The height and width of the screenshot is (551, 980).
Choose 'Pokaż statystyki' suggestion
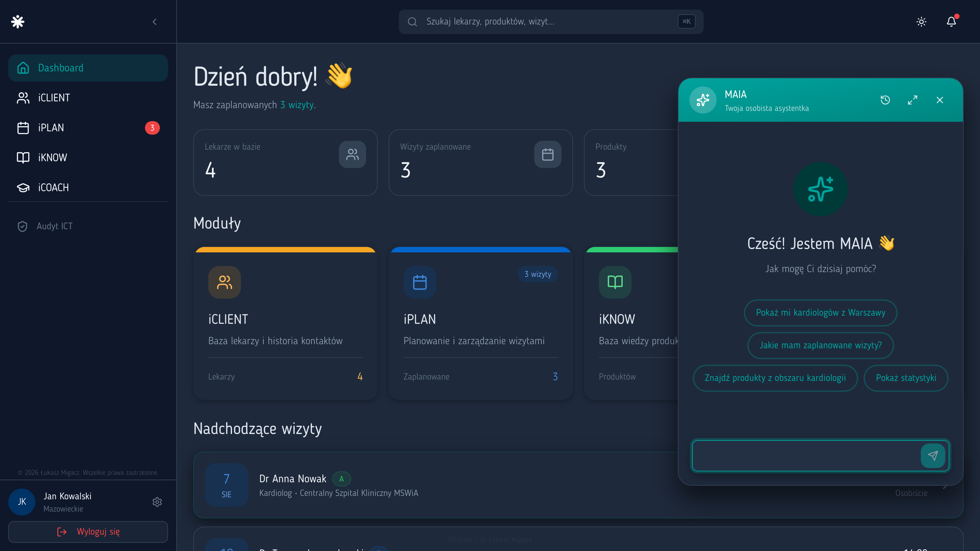click(906, 378)
